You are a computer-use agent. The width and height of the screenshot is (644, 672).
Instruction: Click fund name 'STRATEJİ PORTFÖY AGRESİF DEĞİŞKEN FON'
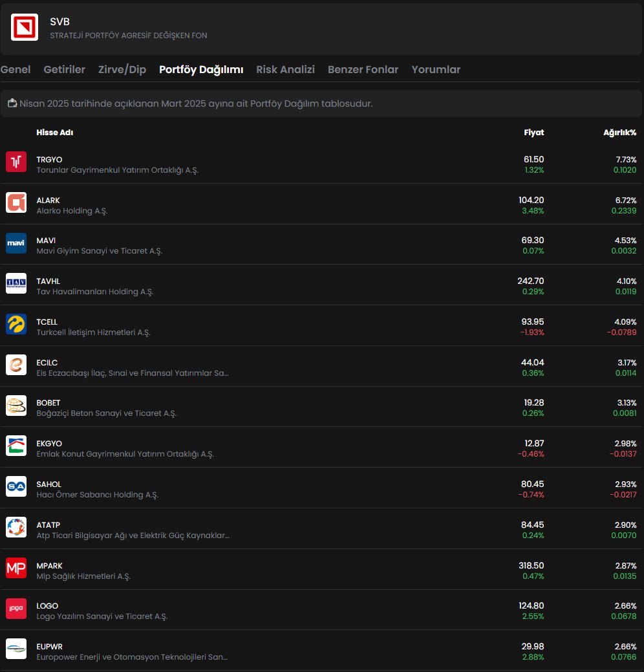point(129,36)
